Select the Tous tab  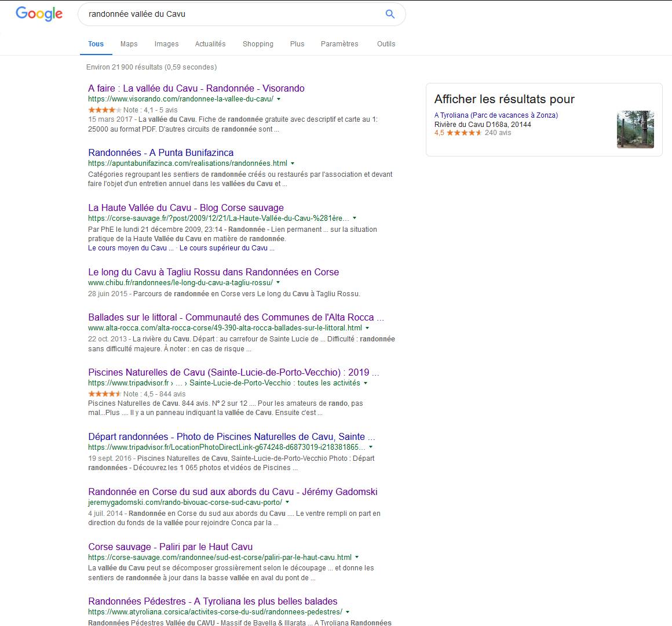pos(96,43)
